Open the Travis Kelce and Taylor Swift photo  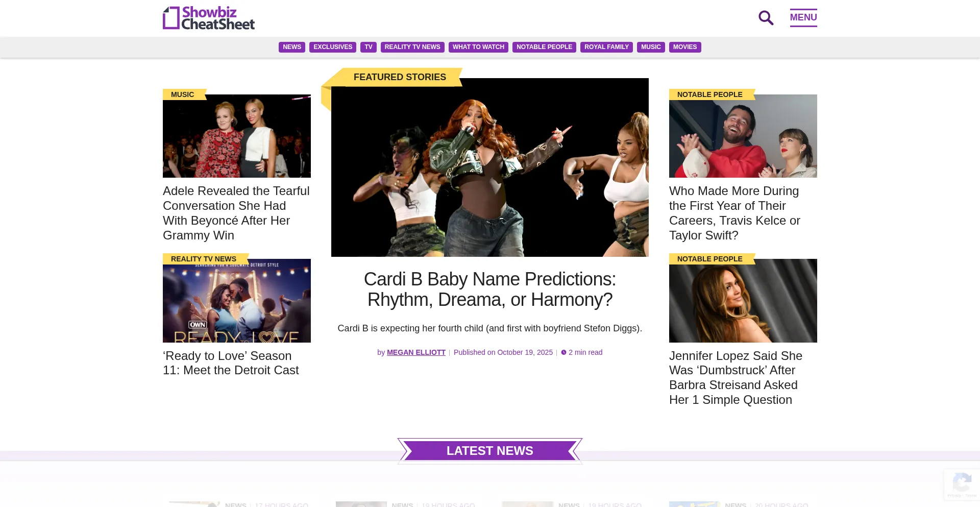(x=743, y=136)
